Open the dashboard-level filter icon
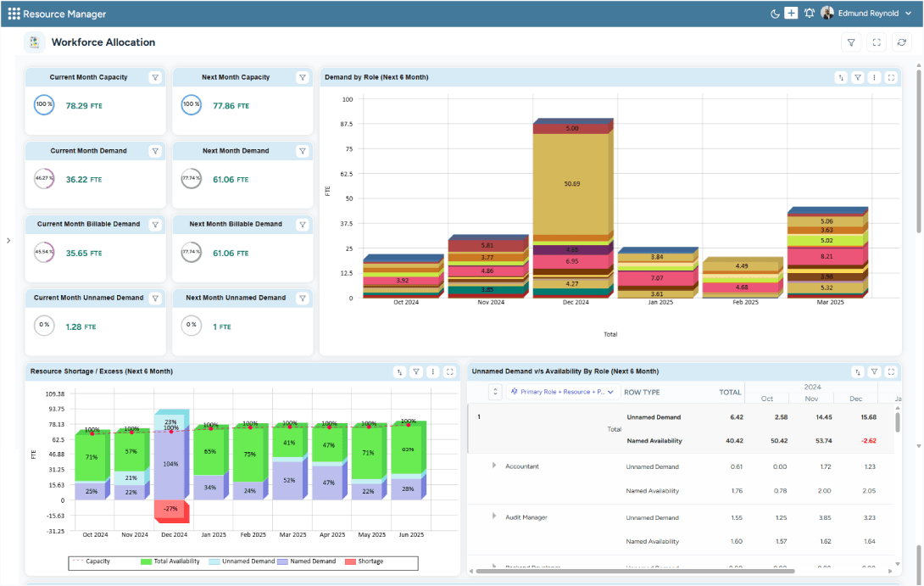This screenshot has height=586, width=924. pos(851,42)
